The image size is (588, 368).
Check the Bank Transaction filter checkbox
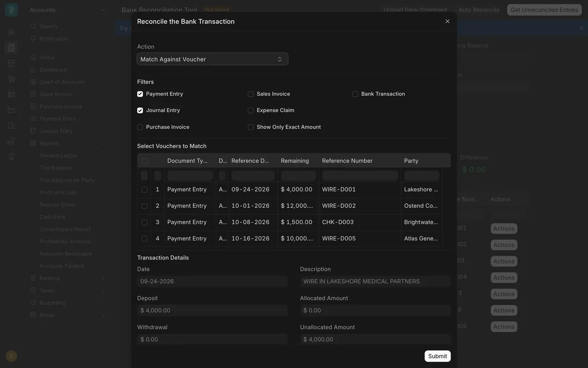click(355, 94)
